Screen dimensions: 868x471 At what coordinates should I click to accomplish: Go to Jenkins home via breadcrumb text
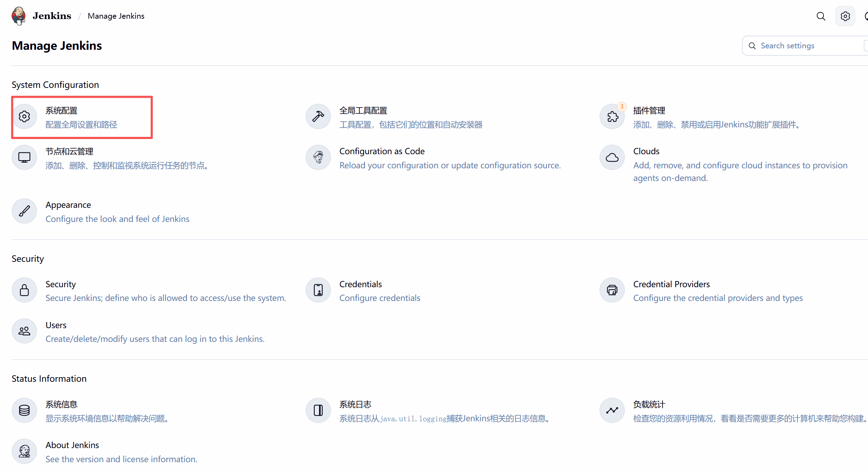[52, 16]
